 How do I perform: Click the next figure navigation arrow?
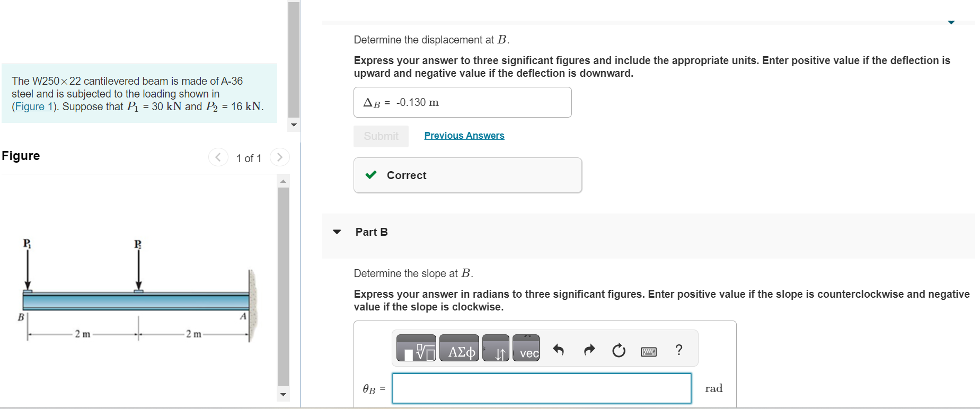(x=280, y=157)
